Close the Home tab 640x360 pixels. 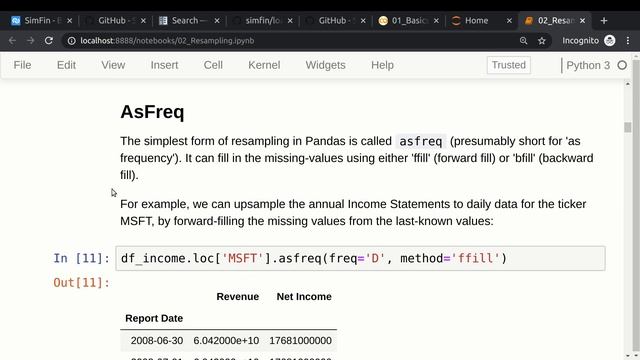click(x=509, y=21)
